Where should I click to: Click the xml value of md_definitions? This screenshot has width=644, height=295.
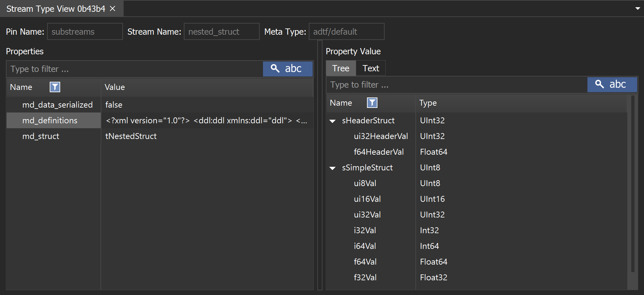[x=206, y=120]
